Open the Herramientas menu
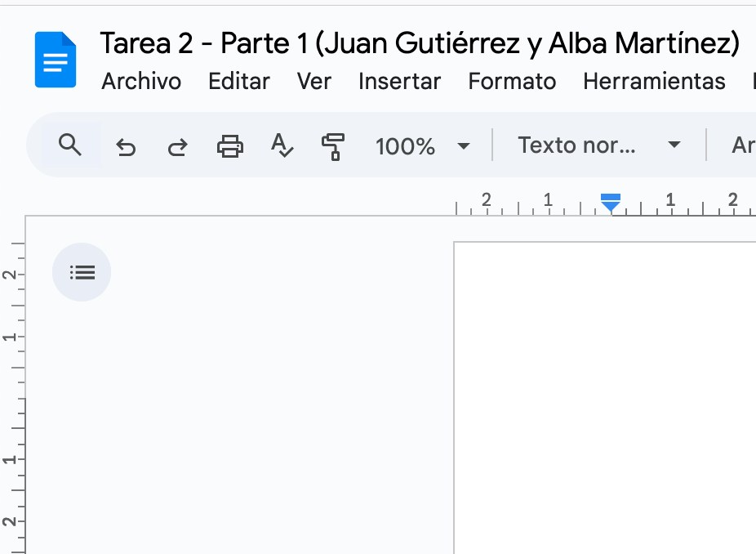Screen dimensions: 756x554 pos(653,82)
